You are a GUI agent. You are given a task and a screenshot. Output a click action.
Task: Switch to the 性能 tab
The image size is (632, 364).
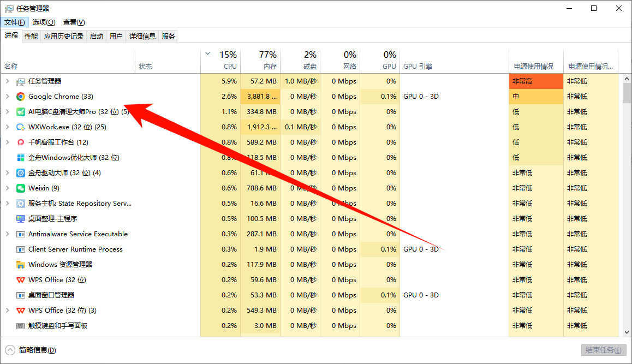31,37
